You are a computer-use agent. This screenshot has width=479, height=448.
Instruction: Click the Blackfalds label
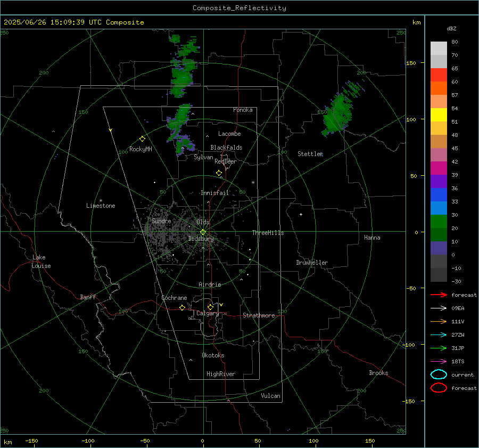click(226, 148)
